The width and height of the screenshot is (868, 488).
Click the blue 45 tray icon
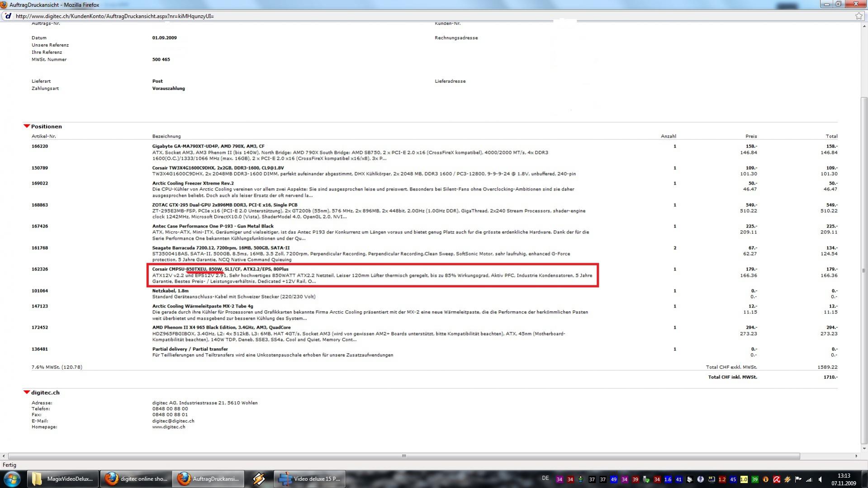(x=733, y=479)
